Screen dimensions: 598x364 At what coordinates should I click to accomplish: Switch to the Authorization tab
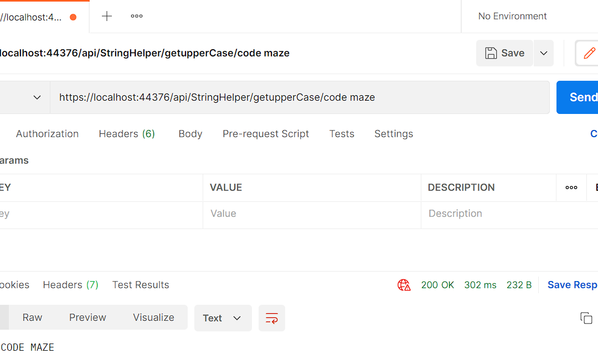pyautogui.click(x=47, y=134)
